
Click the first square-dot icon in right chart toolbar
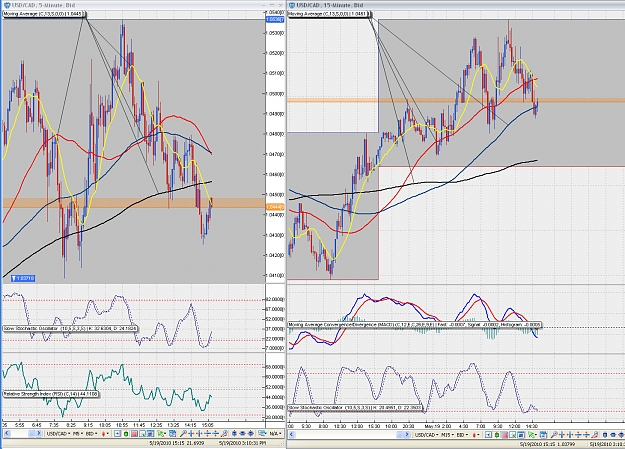coord(488,435)
